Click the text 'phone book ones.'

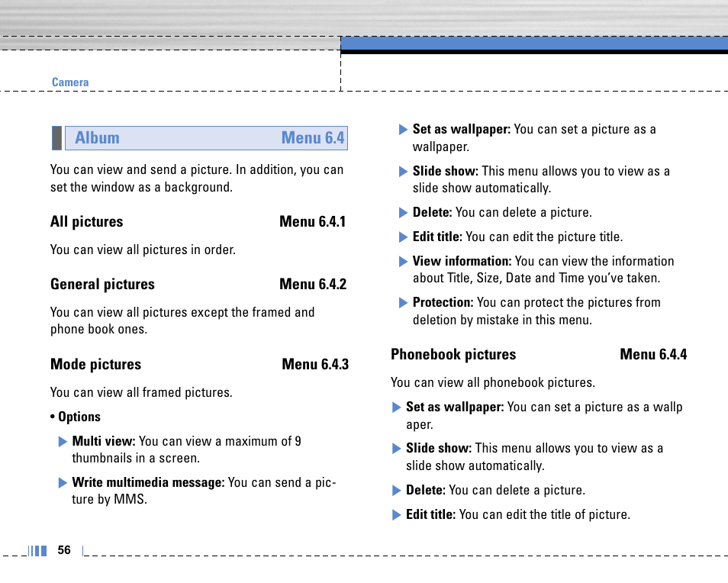tap(99, 329)
